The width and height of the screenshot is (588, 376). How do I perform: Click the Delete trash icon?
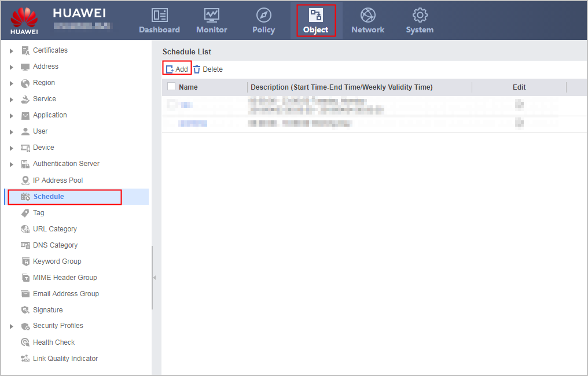[197, 69]
